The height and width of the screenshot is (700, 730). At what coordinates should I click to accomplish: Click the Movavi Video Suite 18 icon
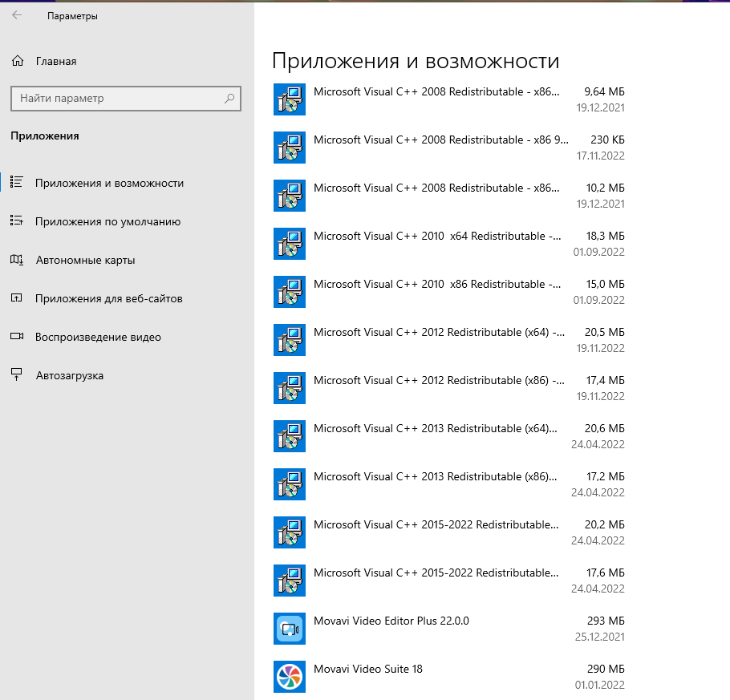pos(290,677)
